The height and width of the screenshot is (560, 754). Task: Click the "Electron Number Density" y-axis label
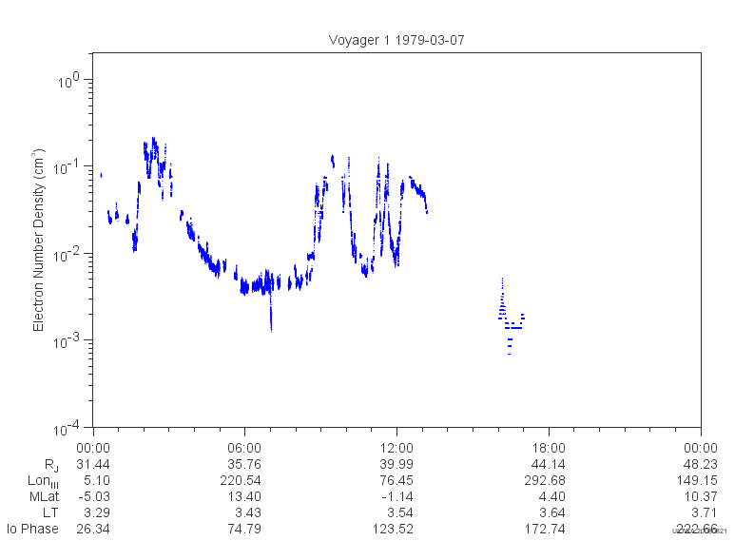38,240
